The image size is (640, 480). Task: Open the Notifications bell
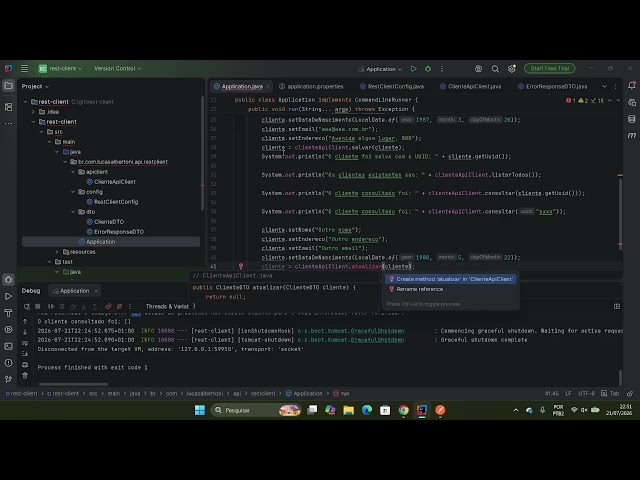[632, 86]
